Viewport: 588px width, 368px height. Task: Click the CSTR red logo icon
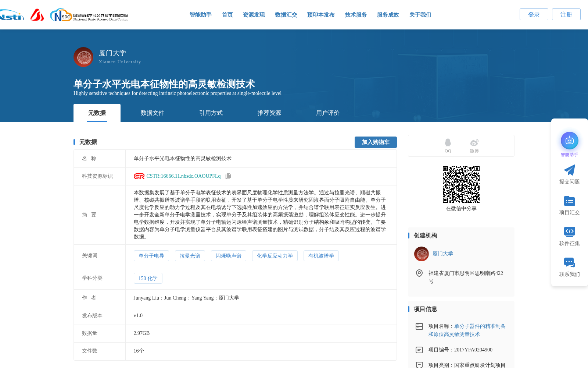(x=139, y=176)
